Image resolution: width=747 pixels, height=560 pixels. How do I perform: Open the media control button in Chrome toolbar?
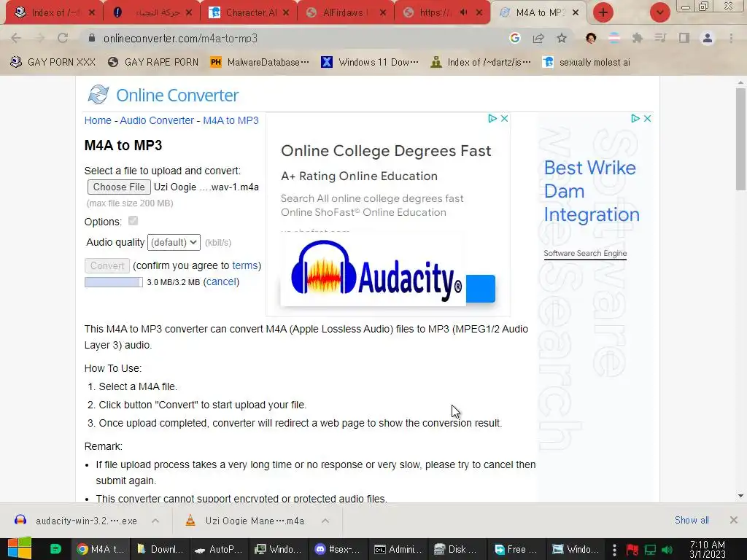(660, 38)
